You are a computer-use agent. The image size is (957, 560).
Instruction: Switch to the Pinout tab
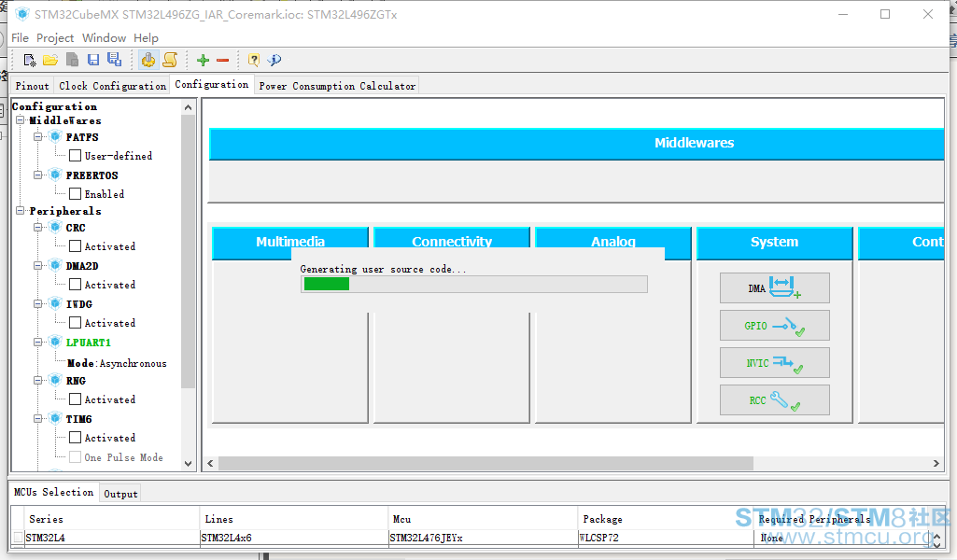pyautogui.click(x=32, y=86)
